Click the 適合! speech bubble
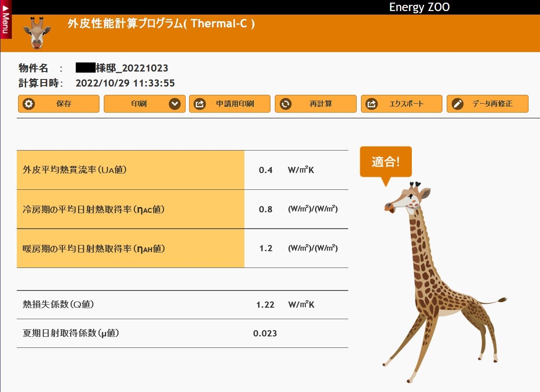 coord(386,162)
